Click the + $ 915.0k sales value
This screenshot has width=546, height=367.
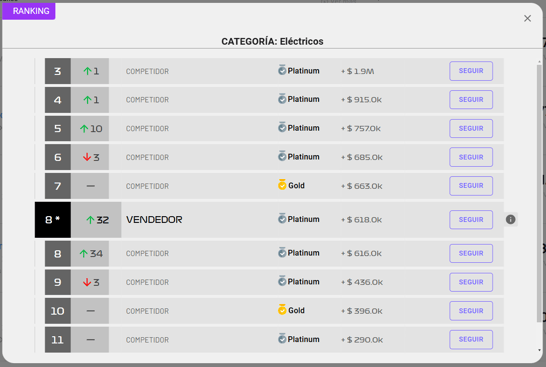[x=361, y=100]
